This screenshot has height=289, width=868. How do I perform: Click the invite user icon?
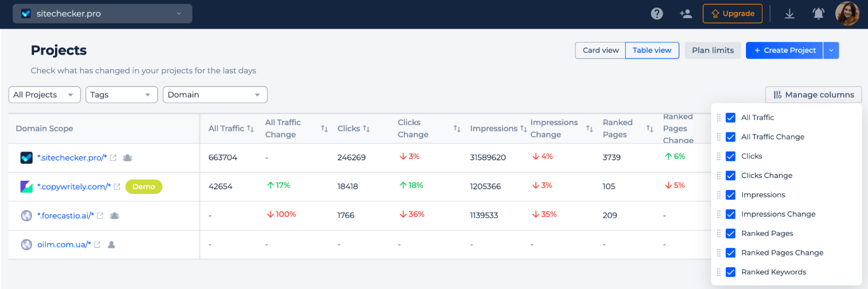point(686,14)
